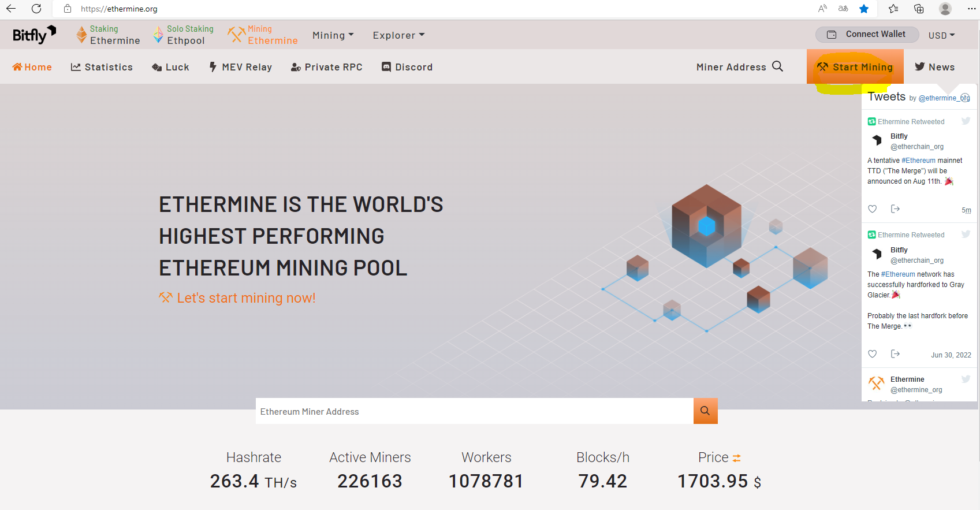The image size is (980, 510).
Task: Share the Gray Glacier hardfork tweet
Action: tap(895, 353)
